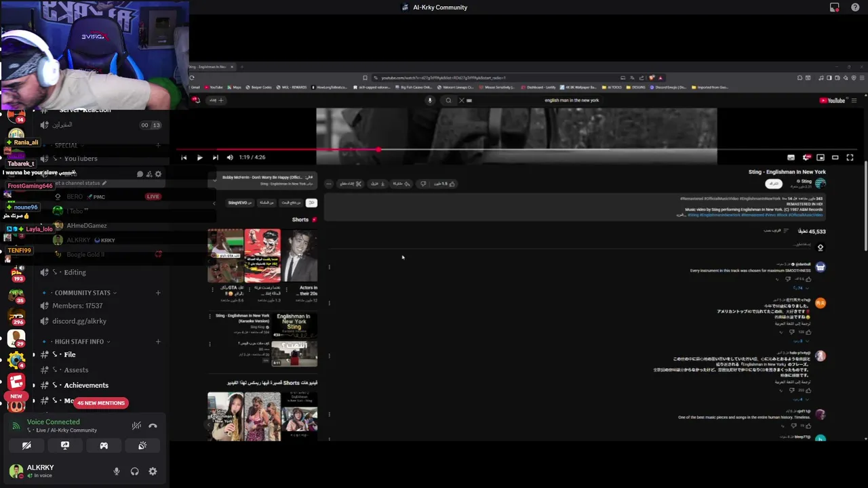This screenshot has width=868, height=488.
Task: Click the YouTube search field text
Action: click(x=572, y=100)
